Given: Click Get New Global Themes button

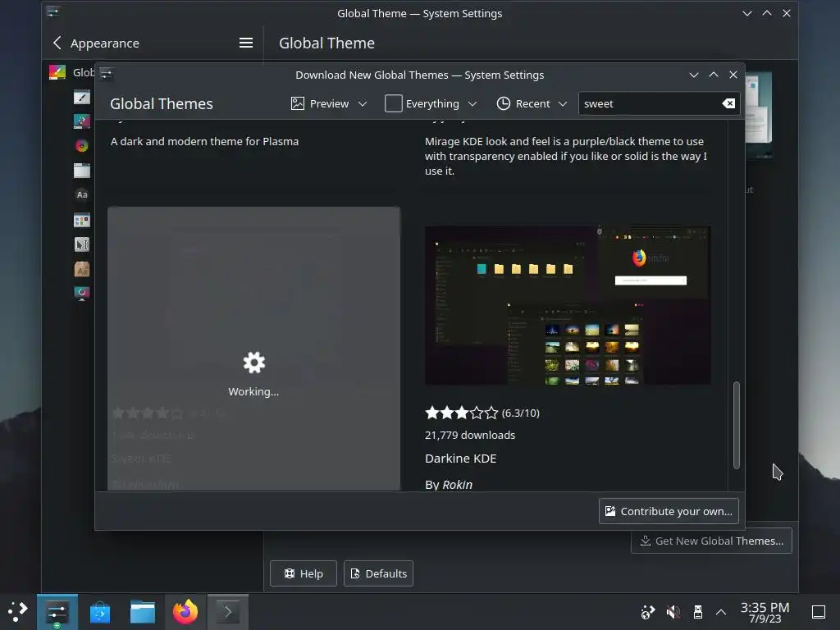Looking at the screenshot, I should 711,541.
